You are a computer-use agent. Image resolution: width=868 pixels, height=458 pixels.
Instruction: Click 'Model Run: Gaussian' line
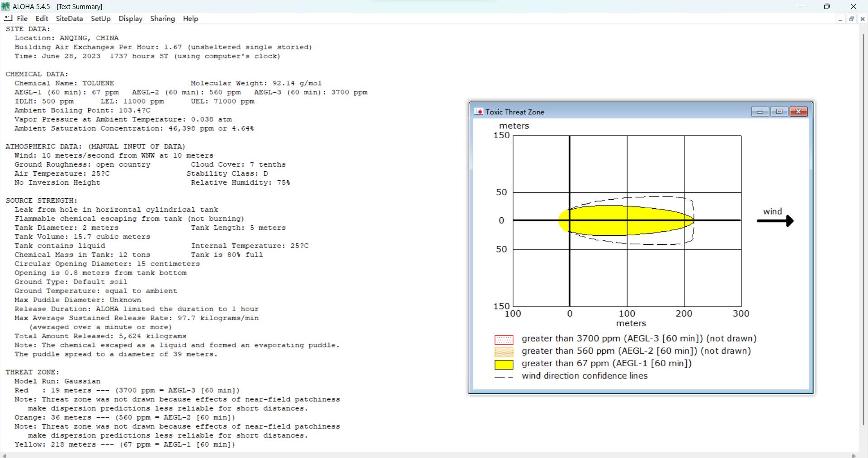coord(57,381)
